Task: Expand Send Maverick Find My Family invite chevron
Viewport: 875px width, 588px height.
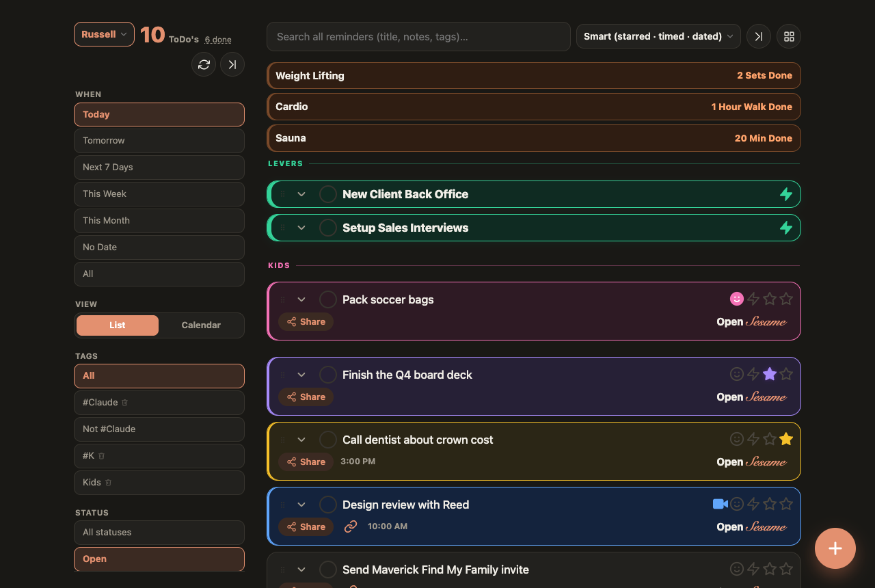Action: 301,570
